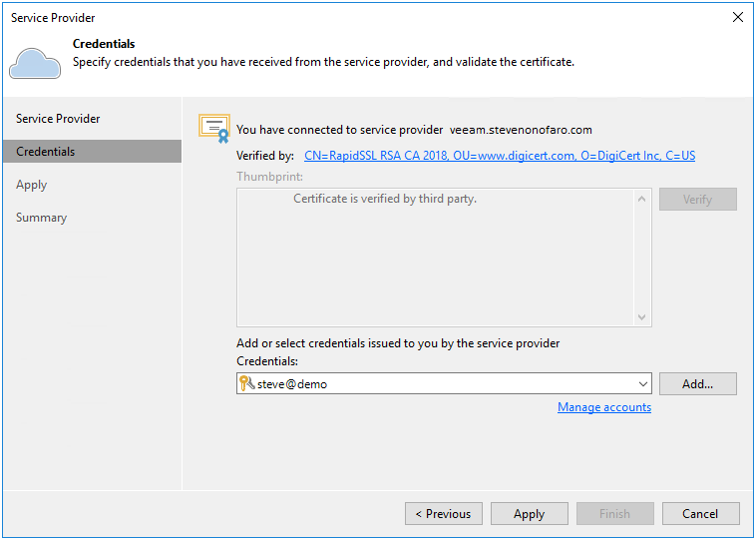Image resolution: width=756 pixels, height=541 pixels.
Task: Click the Finish button
Action: [x=614, y=514]
